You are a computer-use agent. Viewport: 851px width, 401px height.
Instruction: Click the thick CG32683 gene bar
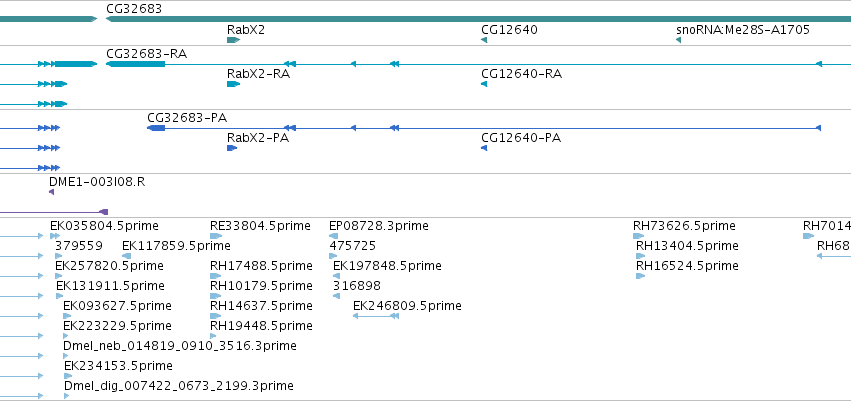tap(478, 19)
